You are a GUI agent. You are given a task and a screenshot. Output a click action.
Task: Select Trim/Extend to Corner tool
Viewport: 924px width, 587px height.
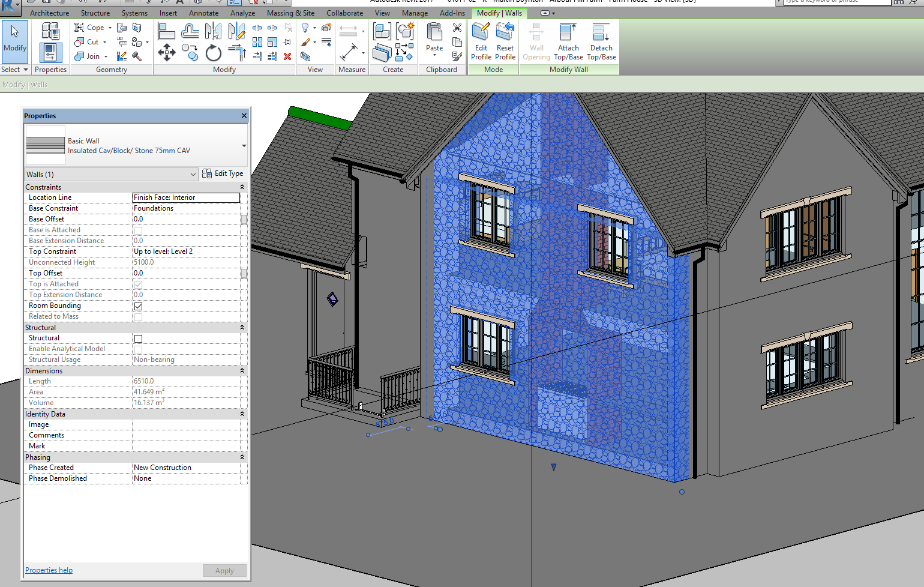click(236, 53)
